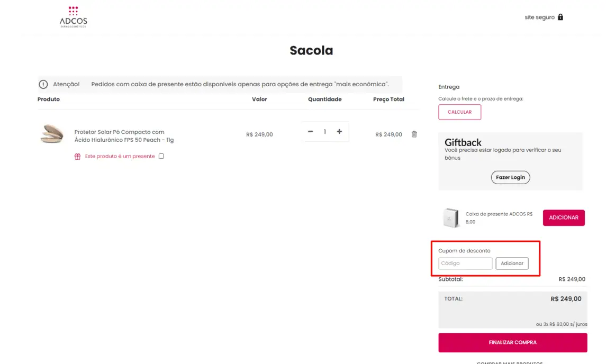Click FINALIZAR COMPRA button
606x364 pixels.
[x=512, y=342]
